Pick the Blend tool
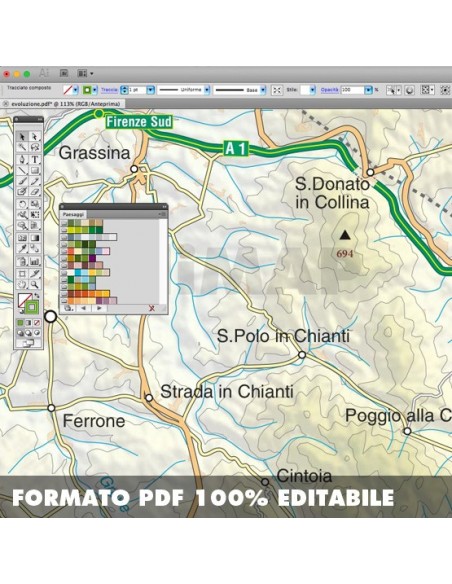The image size is (452, 584). pyautogui.click(x=35, y=249)
